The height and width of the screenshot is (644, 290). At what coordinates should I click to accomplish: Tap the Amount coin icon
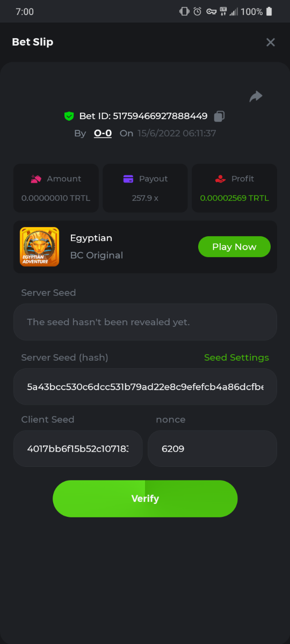click(x=37, y=179)
